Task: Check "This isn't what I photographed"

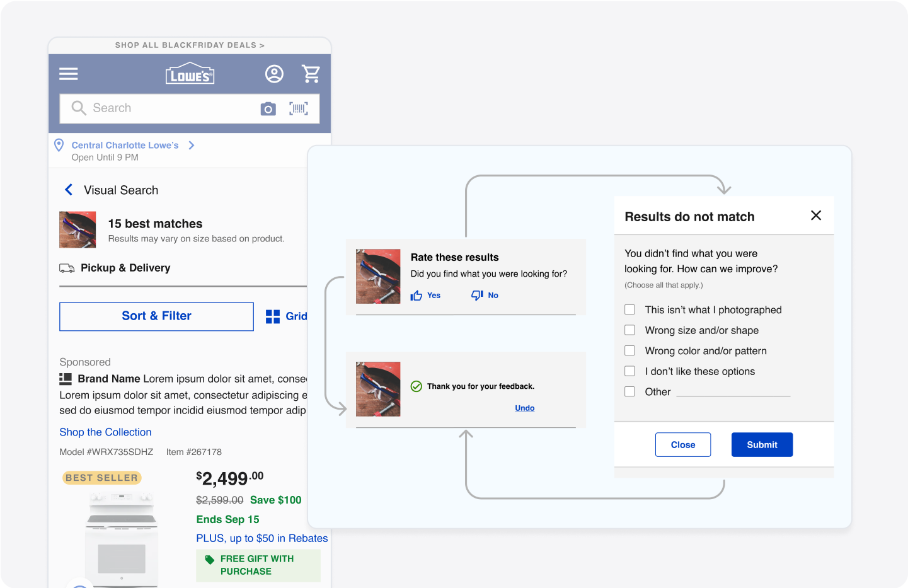Action: [x=629, y=309]
